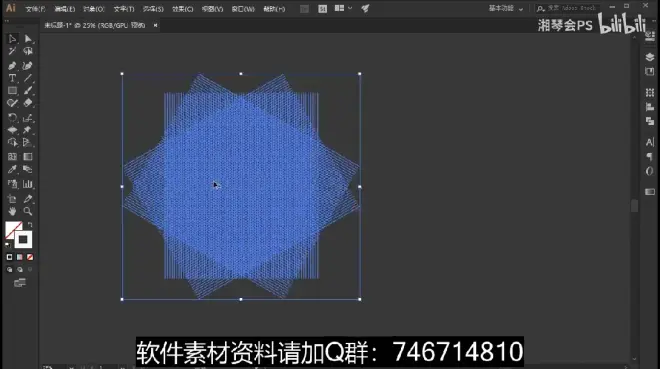Open the Layers panel icon
The image size is (660, 369).
[x=649, y=57]
